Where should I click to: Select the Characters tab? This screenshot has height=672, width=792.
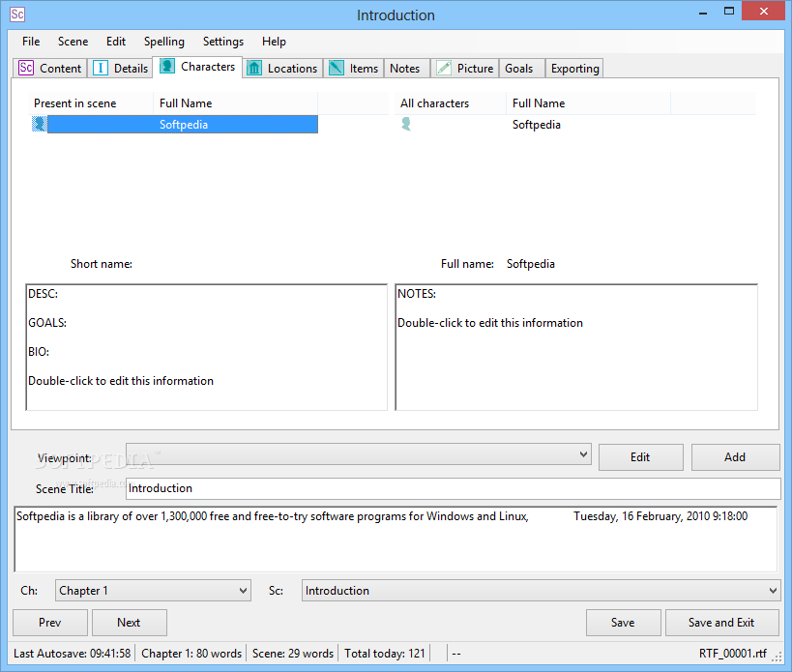pyautogui.click(x=197, y=67)
